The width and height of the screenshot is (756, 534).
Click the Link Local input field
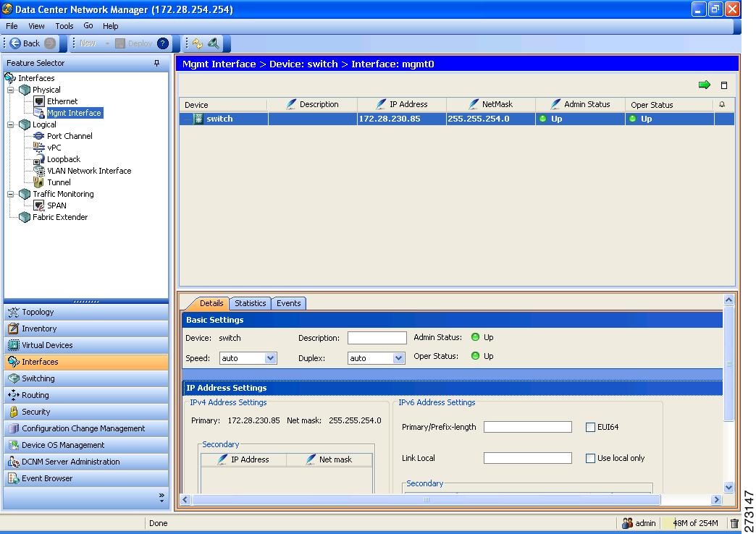[x=527, y=458]
